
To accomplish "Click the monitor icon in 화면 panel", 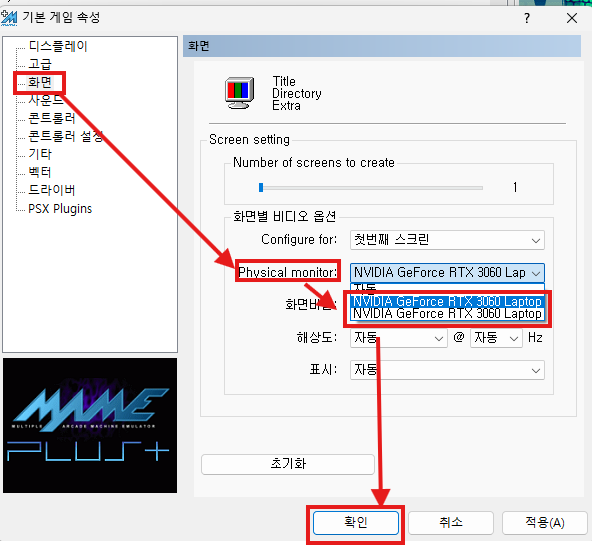I will click(x=240, y=93).
